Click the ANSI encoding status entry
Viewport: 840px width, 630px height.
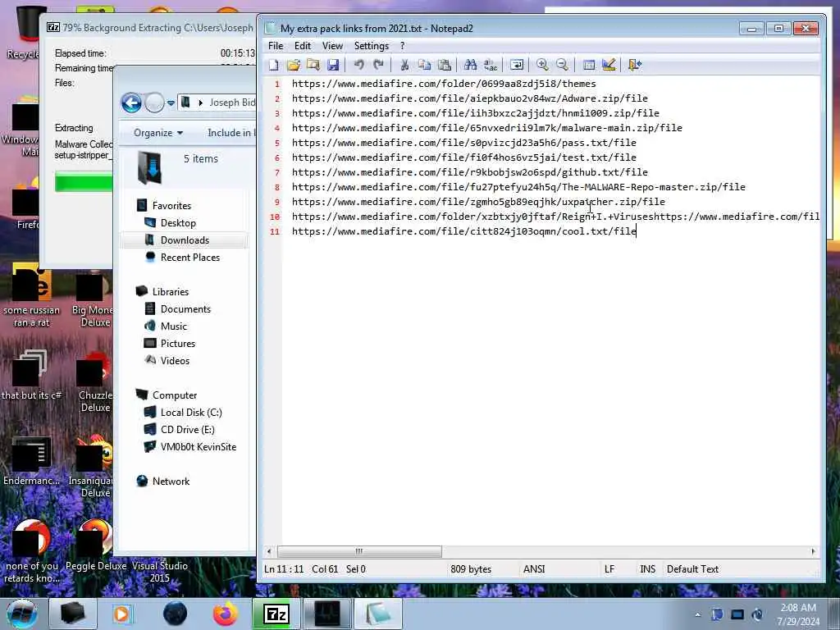point(533,569)
